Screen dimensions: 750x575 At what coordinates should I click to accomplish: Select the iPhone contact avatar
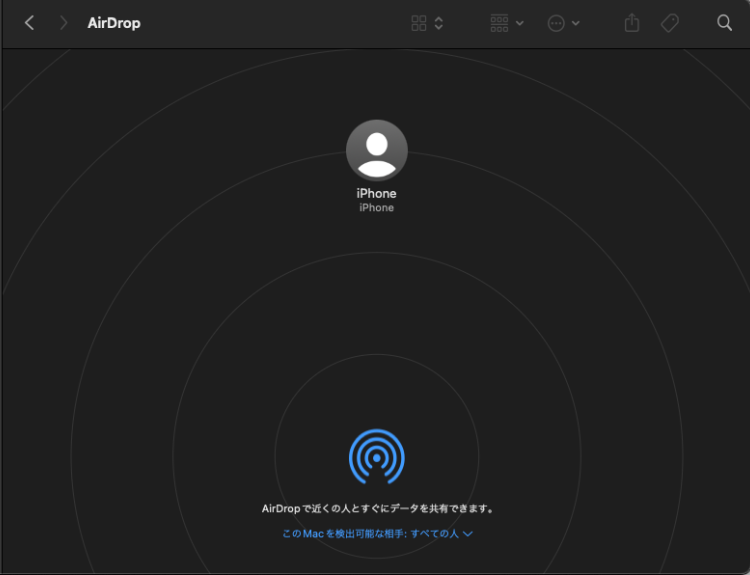[377, 150]
